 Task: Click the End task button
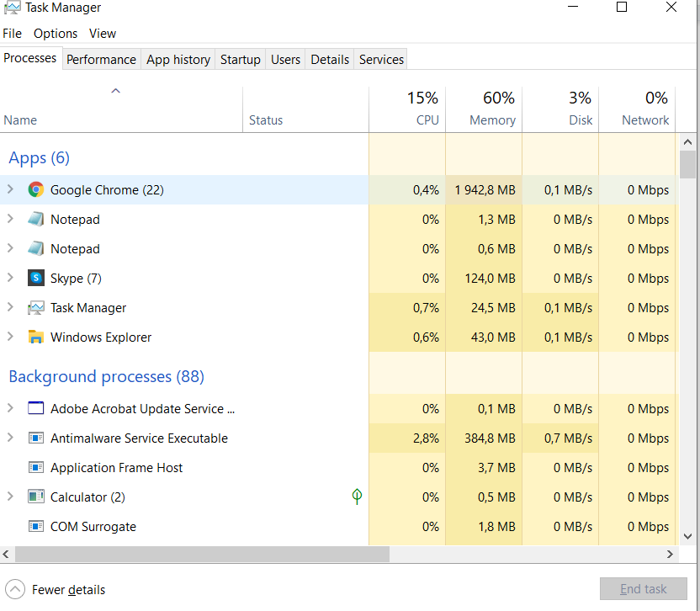tap(644, 589)
